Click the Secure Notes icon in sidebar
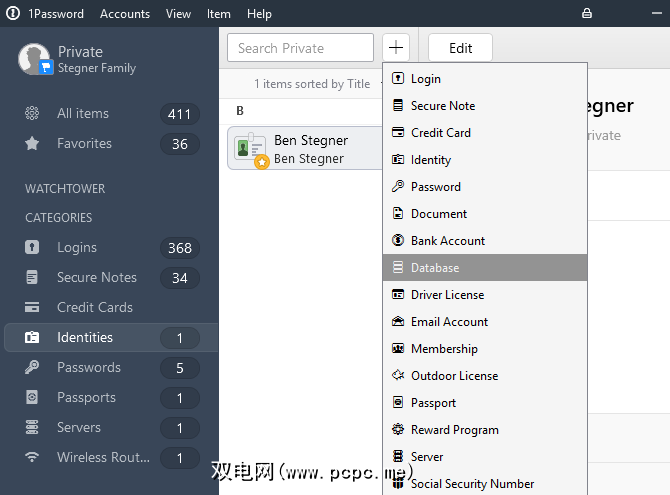The height and width of the screenshot is (495, 670). [x=32, y=277]
